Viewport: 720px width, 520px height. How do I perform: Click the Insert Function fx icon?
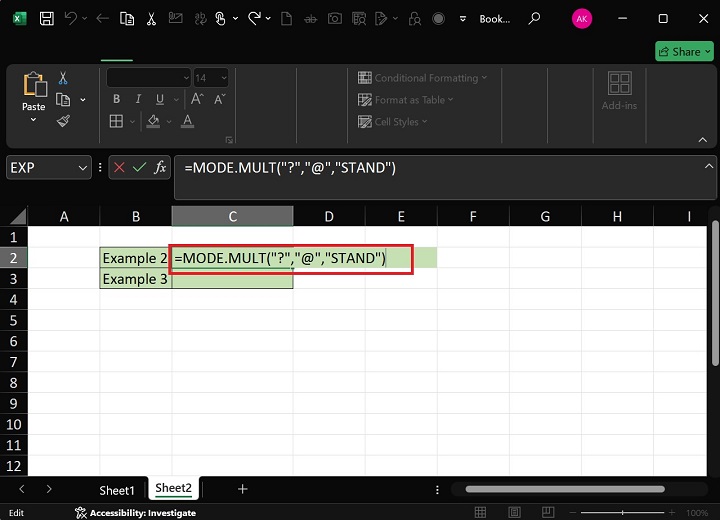[x=160, y=167]
